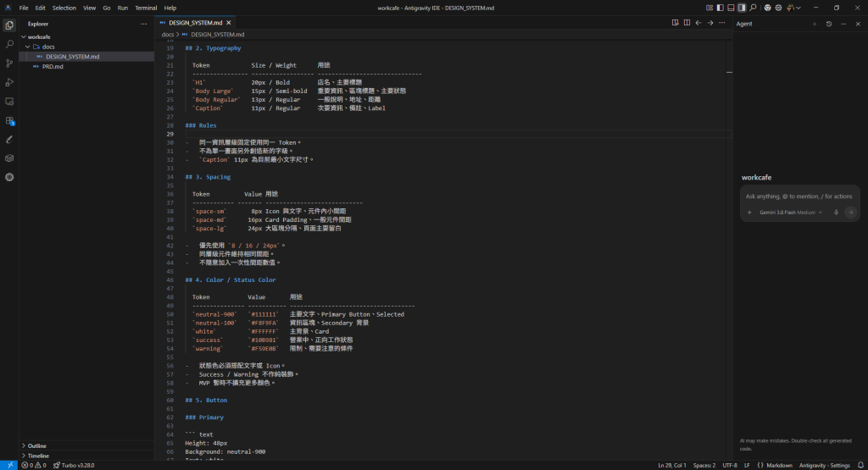The image size is (868, 470).
Task: Open settings gear in title bar
Action: point(778,8)
